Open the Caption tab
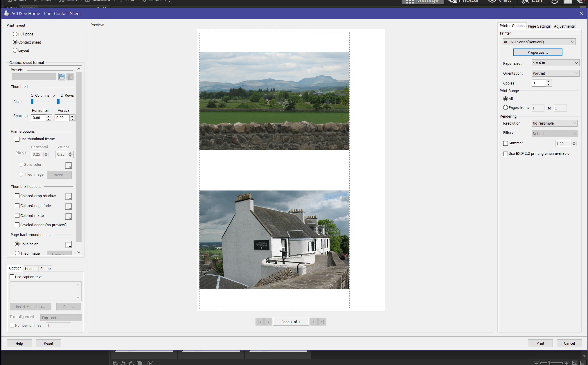 15,268
